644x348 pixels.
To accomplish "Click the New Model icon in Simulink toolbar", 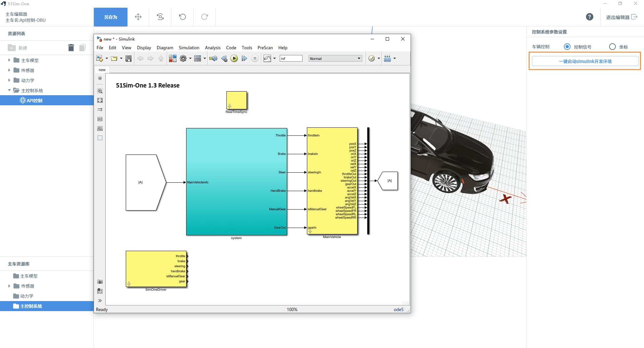I will pyautogui.click(x=100, y=58).
